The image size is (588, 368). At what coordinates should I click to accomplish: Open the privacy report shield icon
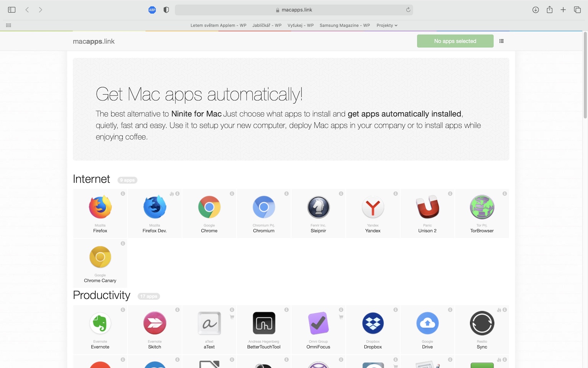click(x=166, y=10)
